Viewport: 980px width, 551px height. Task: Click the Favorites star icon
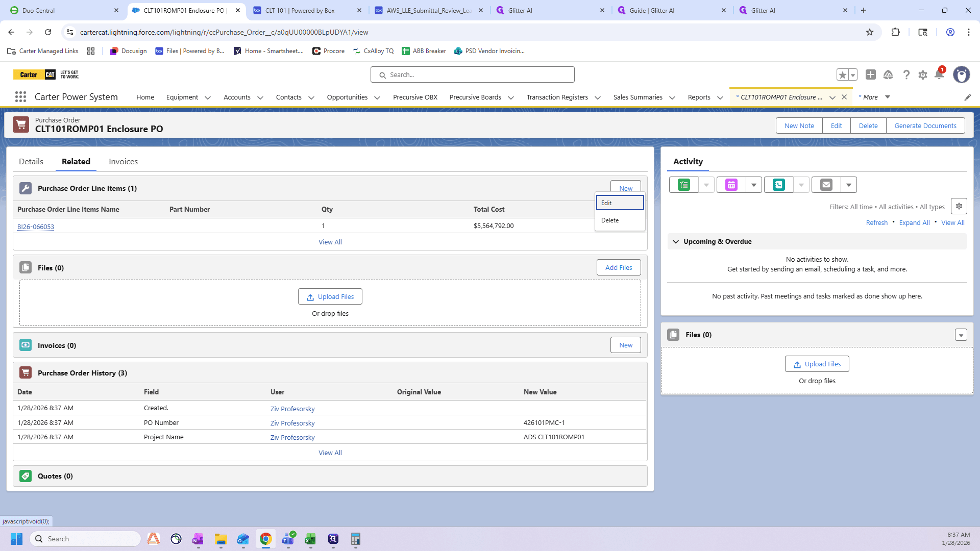tap(842, 75)
